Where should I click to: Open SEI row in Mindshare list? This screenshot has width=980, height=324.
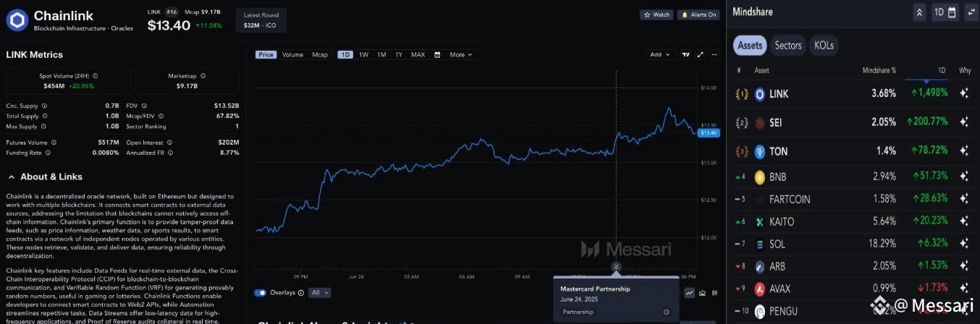tap(853, 122)
